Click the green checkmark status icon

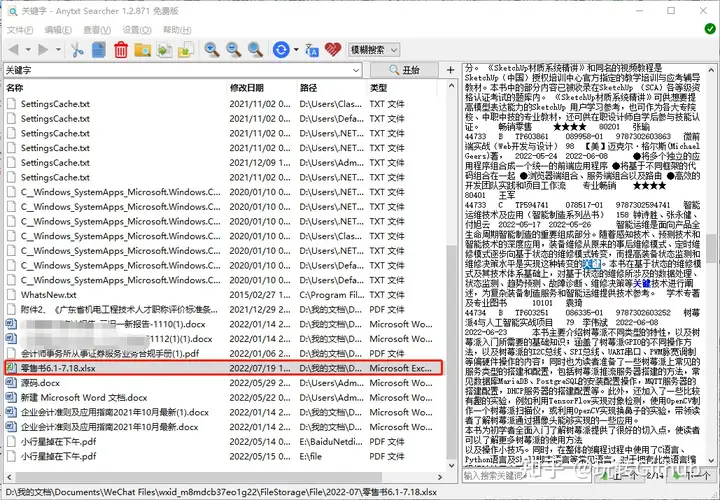[x=709, y=29]
